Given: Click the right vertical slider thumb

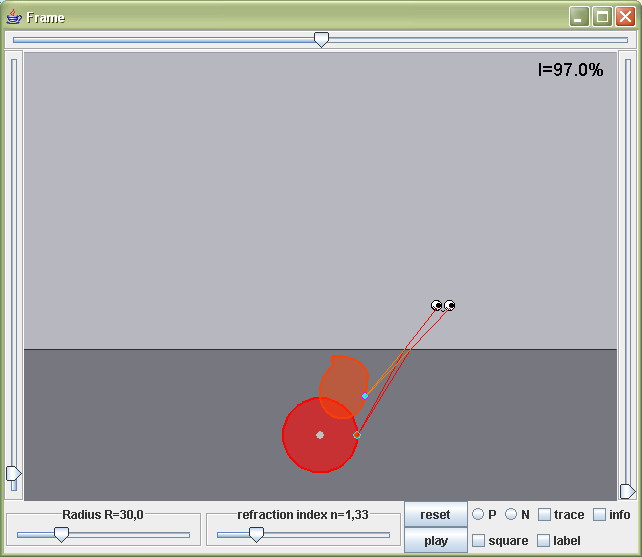Looking at the screenshot, I should (628, 491).
